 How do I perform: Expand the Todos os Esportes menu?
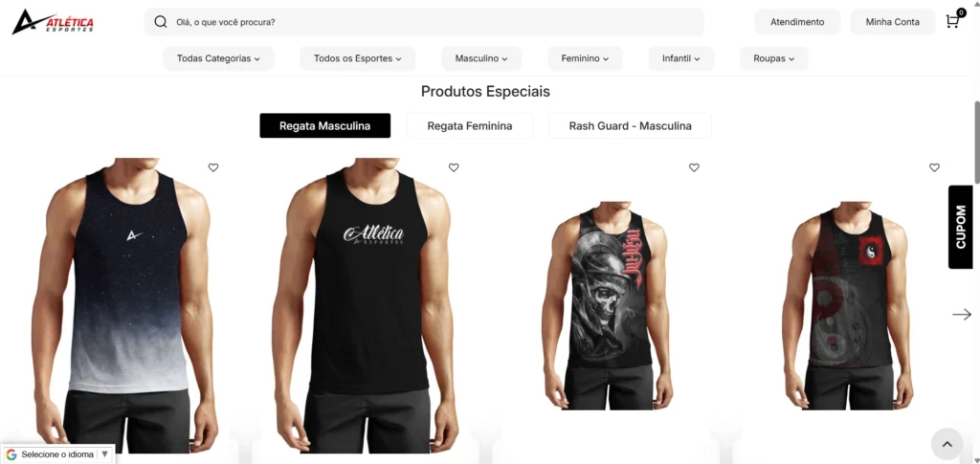358,58
